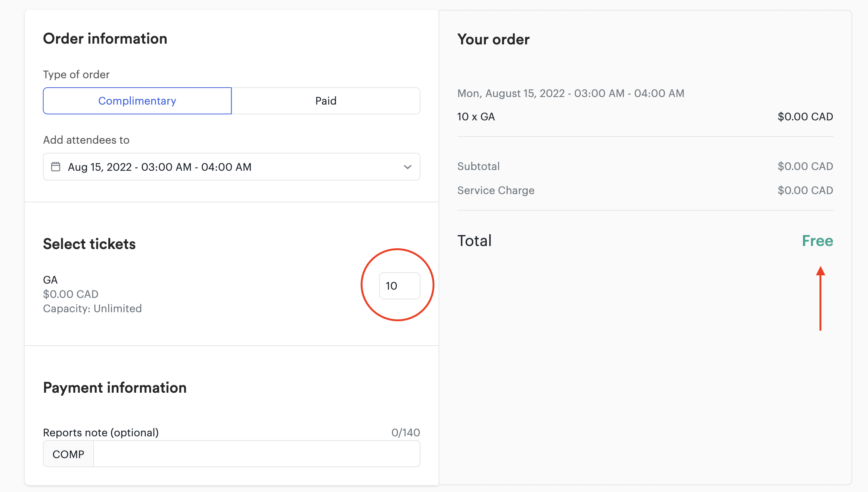Click the 10 x GA line price $0.00 CAD
The width and height of the screenshot is (868, 492).
click(806, 117)
